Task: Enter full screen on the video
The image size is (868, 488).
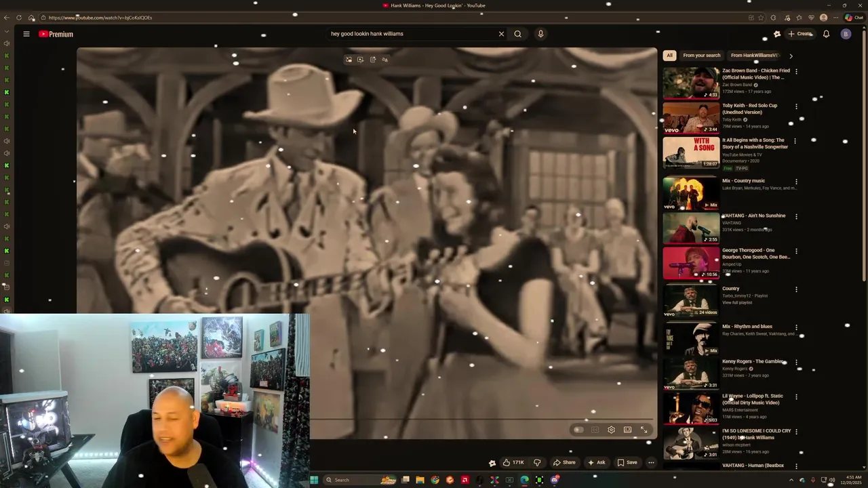Action: tap(644, 430)
